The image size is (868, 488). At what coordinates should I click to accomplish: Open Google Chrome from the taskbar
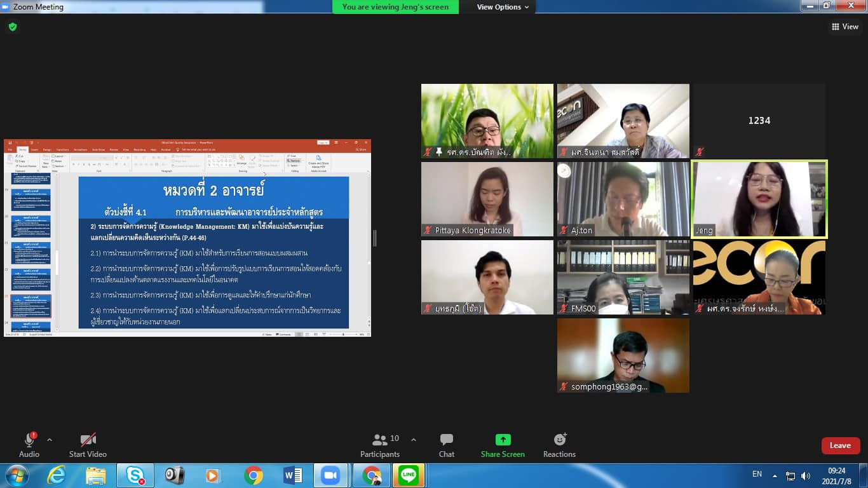coord(253,475)
